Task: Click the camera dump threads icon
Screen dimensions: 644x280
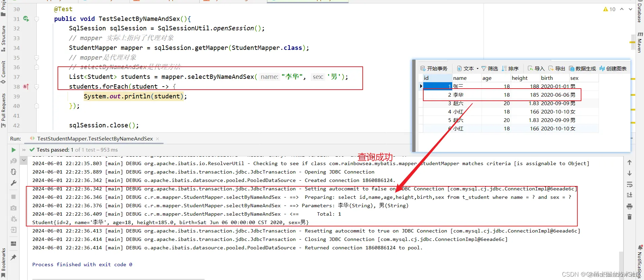Action: click(x=13, y=208)
